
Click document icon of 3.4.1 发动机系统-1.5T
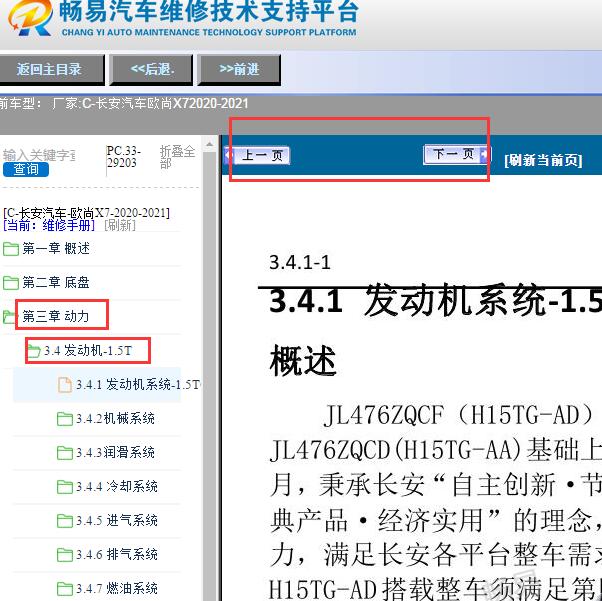click(64, 385)
